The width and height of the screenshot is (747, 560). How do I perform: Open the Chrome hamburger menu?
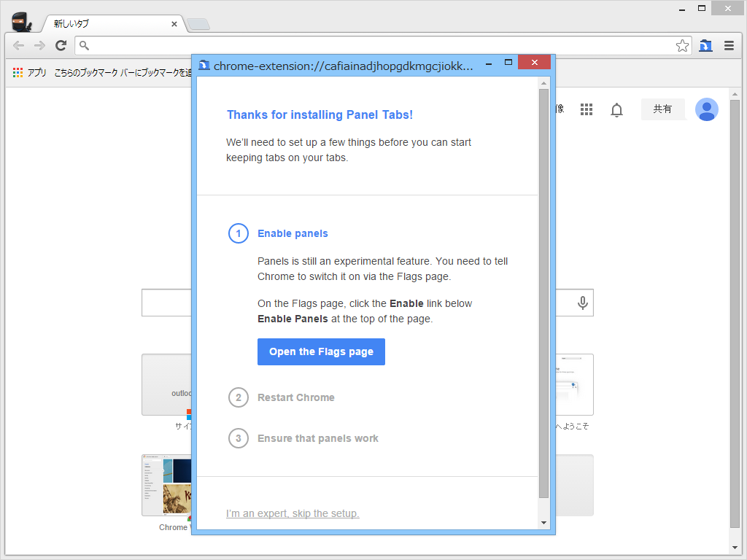tap(729, 44)
